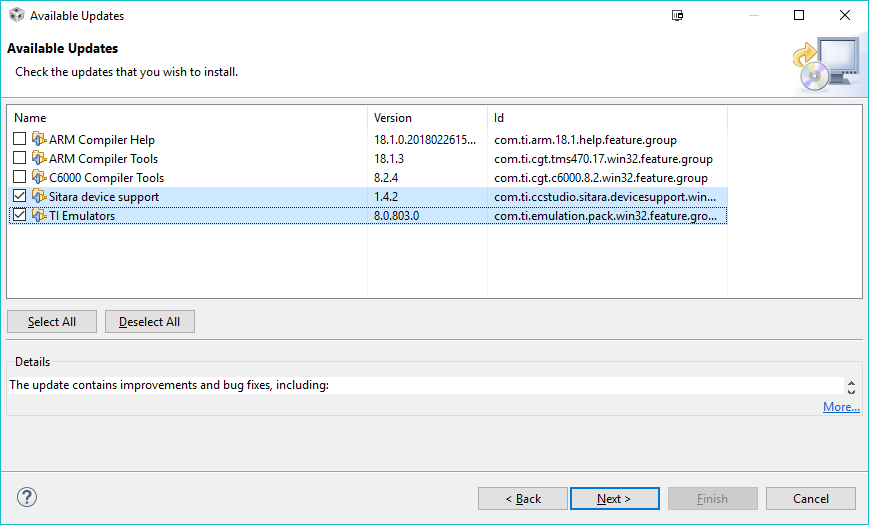Viewport: 869px width, 525px height.
Task: Click the Available Updates title bar icon
Action: coord(16,16)
